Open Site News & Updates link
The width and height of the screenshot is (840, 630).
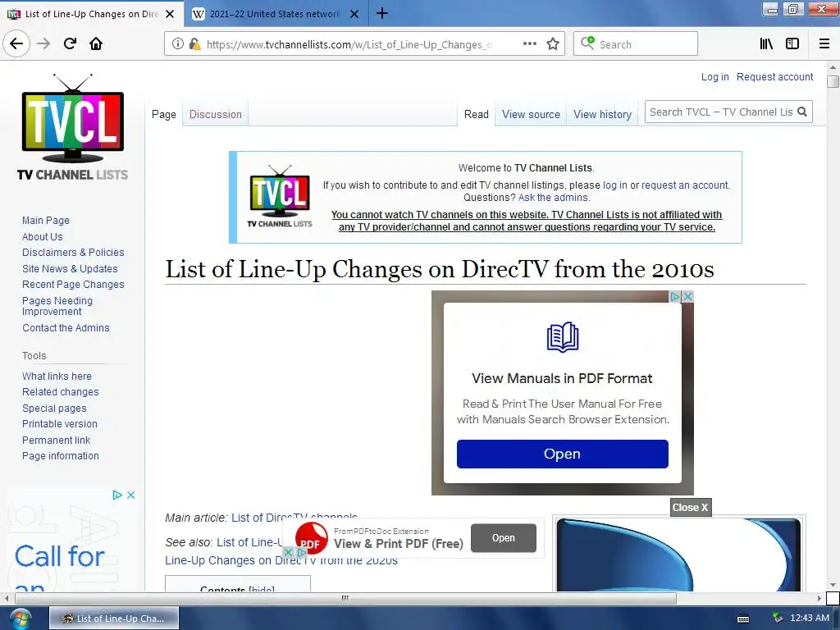pyautogui.click(x=70, y=268)
